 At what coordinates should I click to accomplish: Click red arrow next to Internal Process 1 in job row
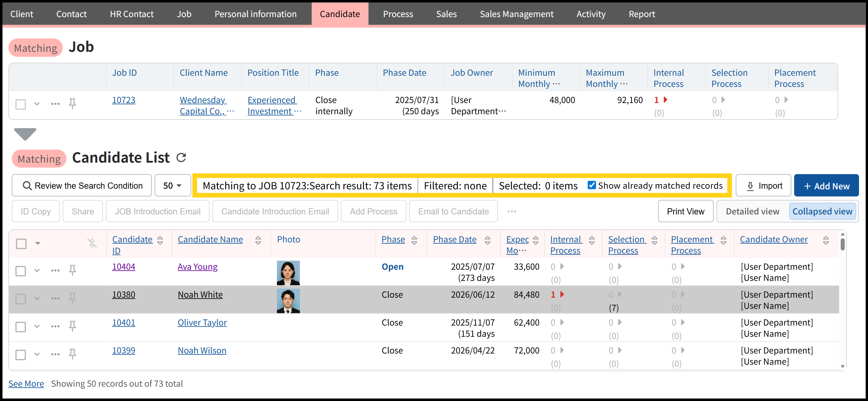pyautogui.click(x=665, y=100)
